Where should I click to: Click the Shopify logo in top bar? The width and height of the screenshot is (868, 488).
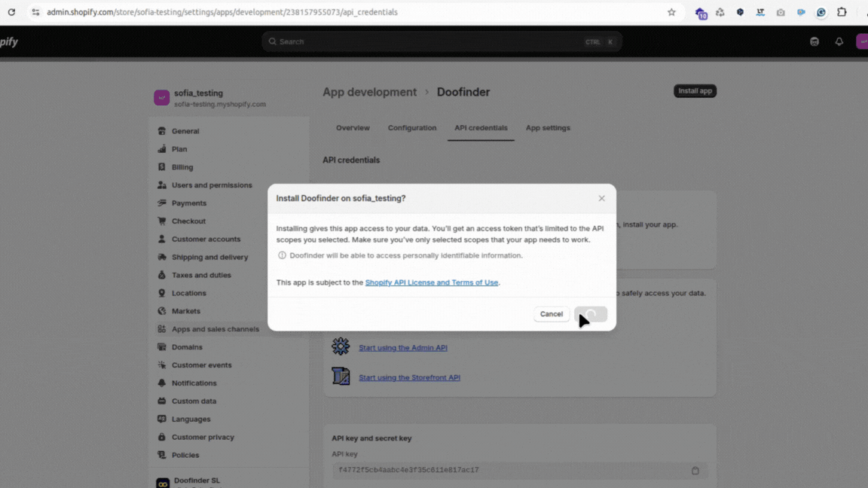[9, 41]
